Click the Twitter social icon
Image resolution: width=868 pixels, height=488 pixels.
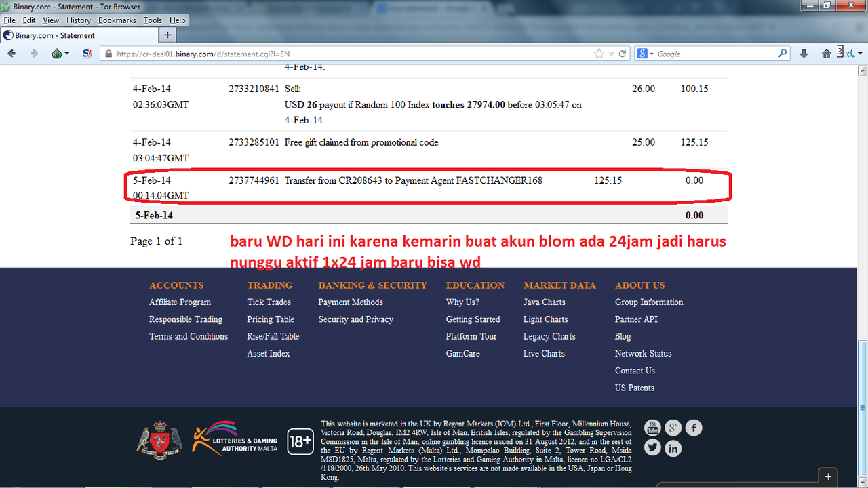tap(652, 448)
